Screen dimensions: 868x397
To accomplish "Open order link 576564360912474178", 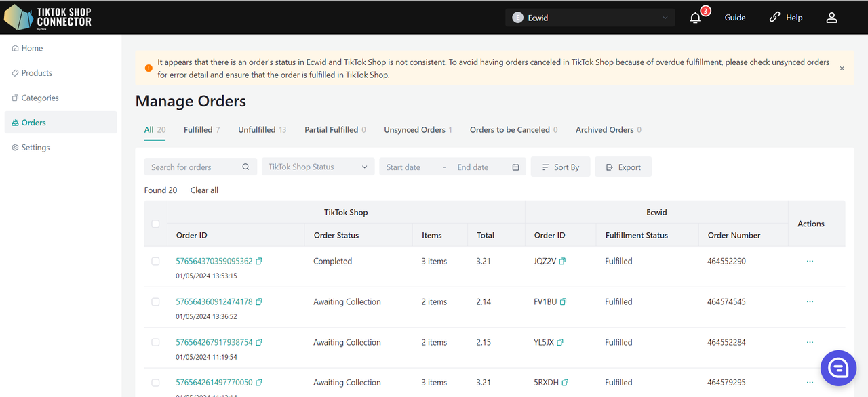I will [x=214, y=301].
